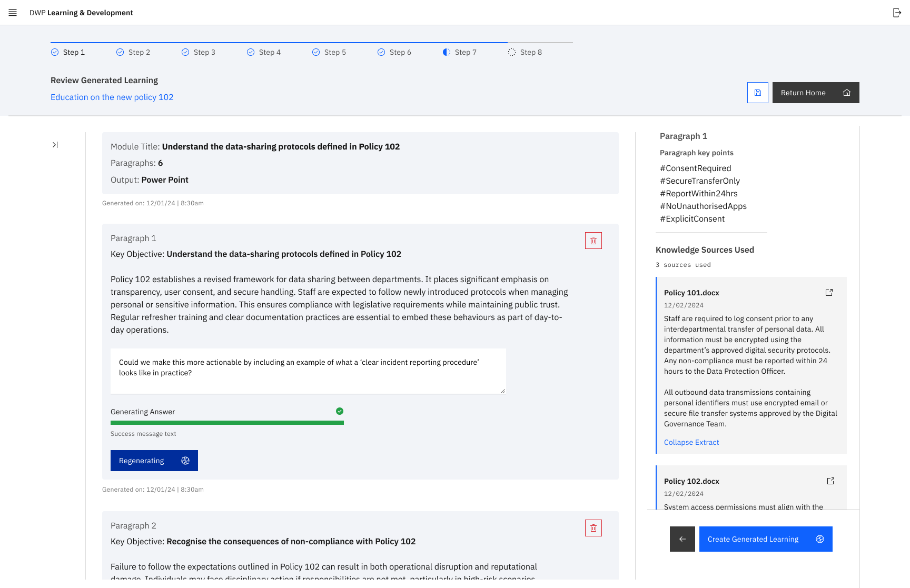Screen dimensions: 910x588
Task: Click the Knowledge Sources Used heading
Action: [705, 250]
